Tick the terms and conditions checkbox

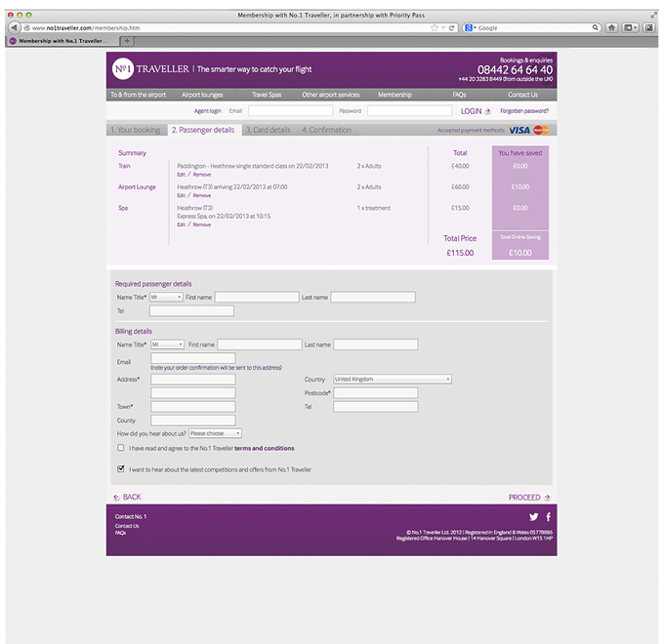click(x=121, y=448)
